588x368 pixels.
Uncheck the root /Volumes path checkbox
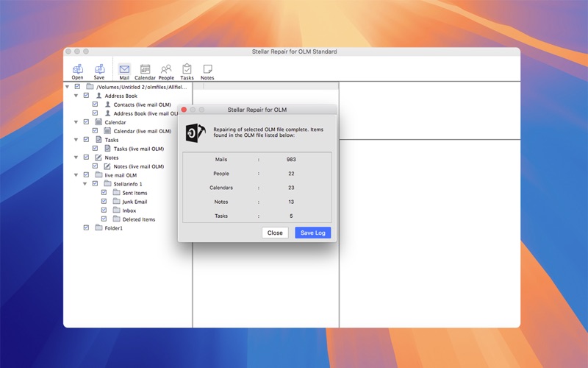point(77,86)
